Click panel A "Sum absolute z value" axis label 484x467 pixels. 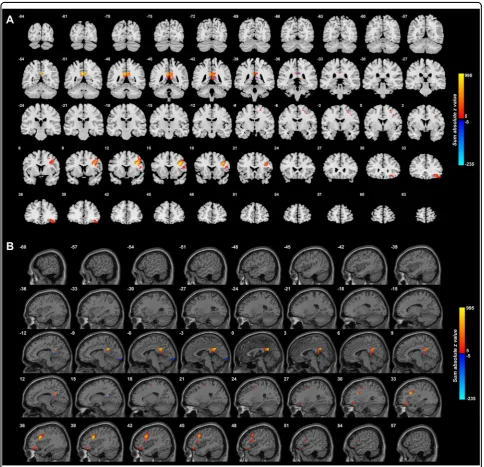click(454, 119)
